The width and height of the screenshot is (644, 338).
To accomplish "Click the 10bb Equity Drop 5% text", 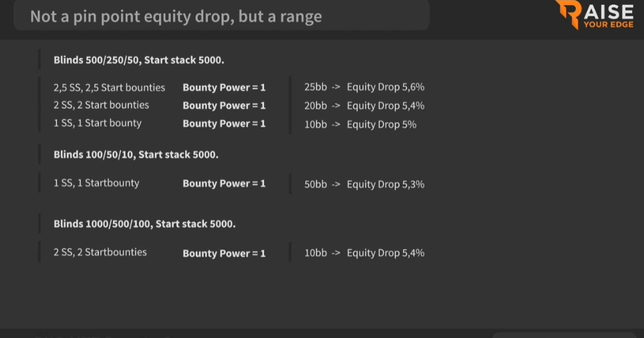I will pyautogui.click(x=360, y=124).
